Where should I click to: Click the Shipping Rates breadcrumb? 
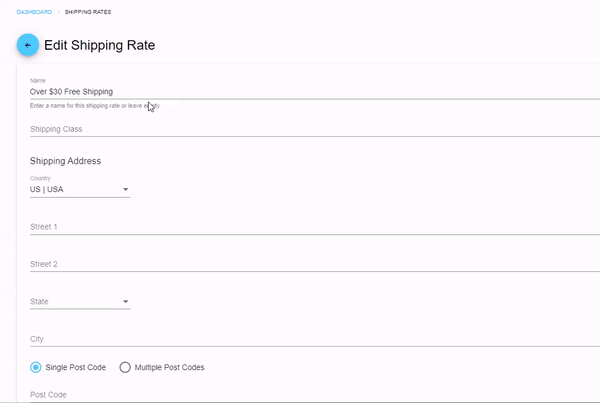click(x=88, y=12)
